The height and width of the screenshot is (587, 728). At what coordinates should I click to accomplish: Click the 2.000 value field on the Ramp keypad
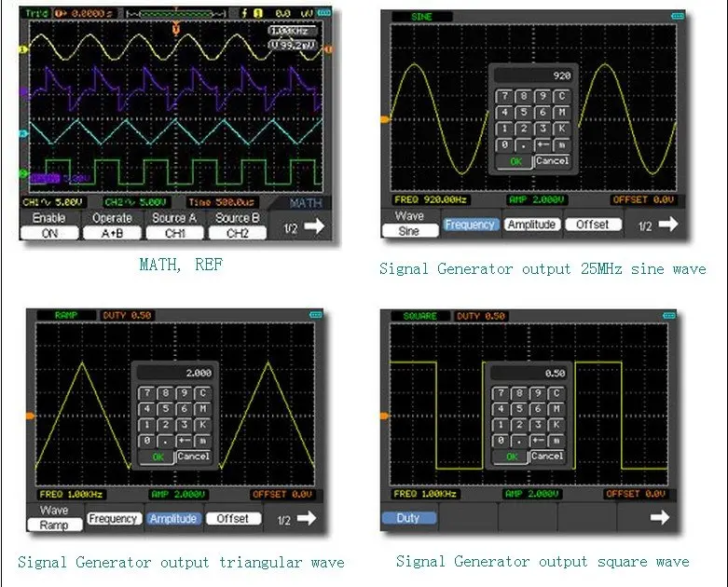point(175,373)
